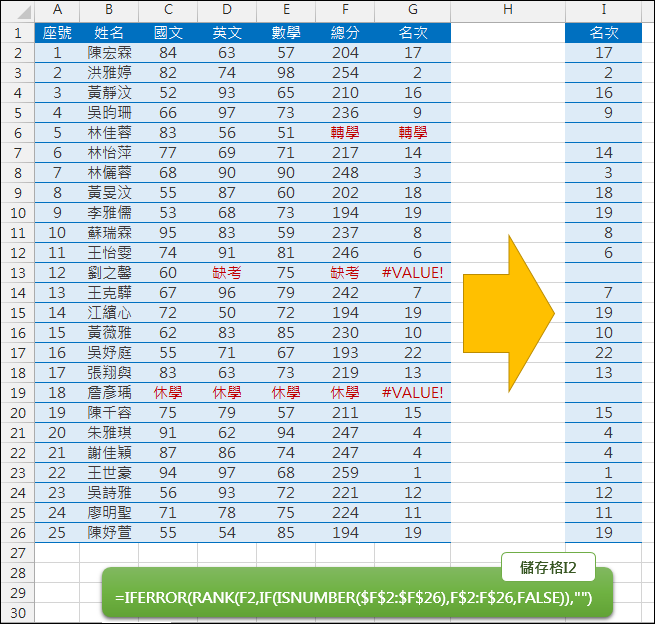Image resolution: width=655 pixels, height=624 pixels.
Task: Select total score 204 cell
Action: pyautogui.click(x=345, y=53)
